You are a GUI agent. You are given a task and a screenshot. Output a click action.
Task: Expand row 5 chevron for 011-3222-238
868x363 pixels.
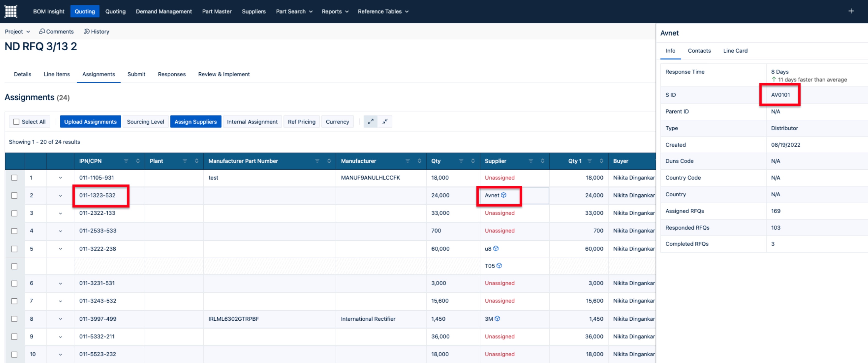click(60, 249)
